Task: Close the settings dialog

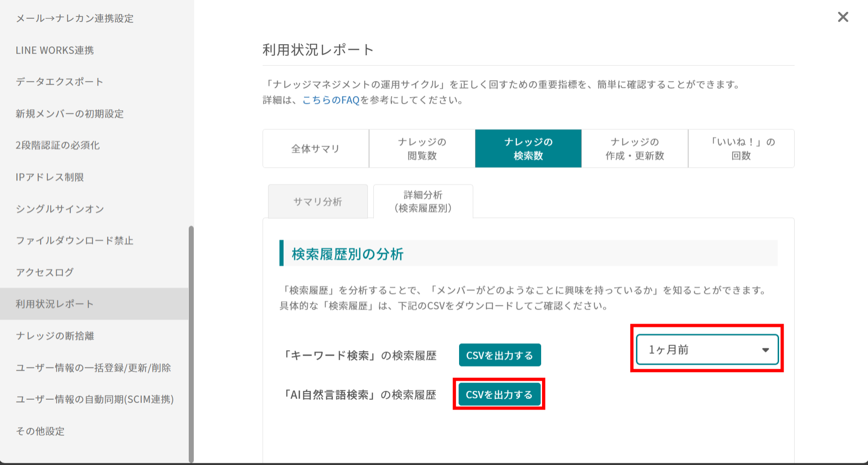Action: pos(843,17)
